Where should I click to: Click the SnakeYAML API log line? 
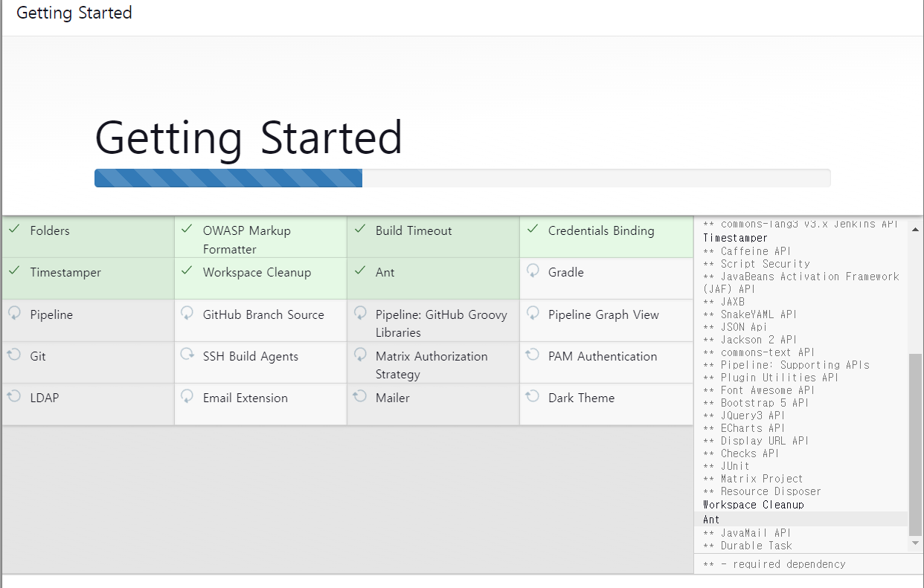(x=750, y=314)
